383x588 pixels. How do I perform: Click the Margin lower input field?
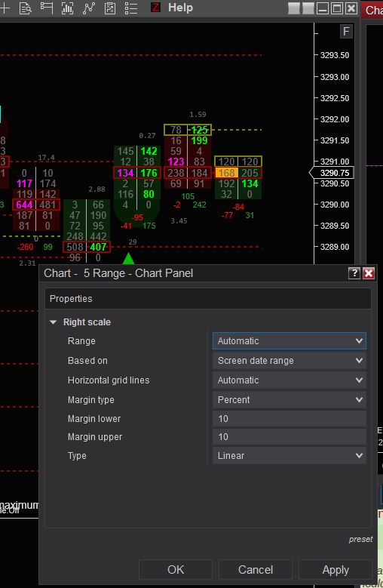pos(290,419)
